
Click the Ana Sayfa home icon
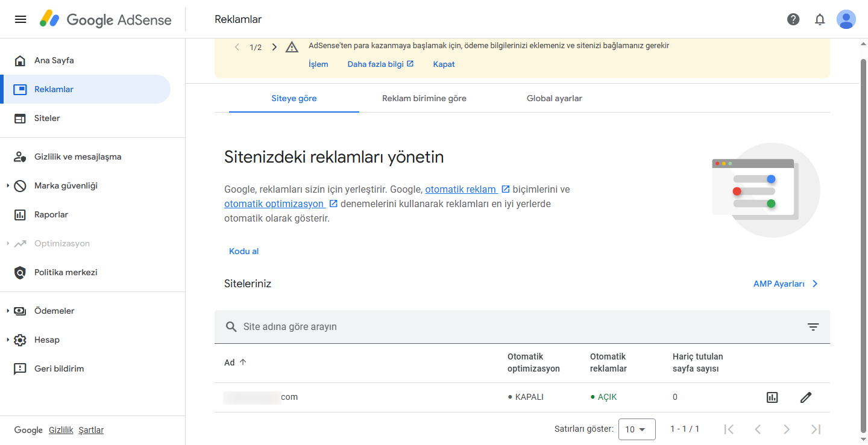pyautogui.click(x=20, y=60)
